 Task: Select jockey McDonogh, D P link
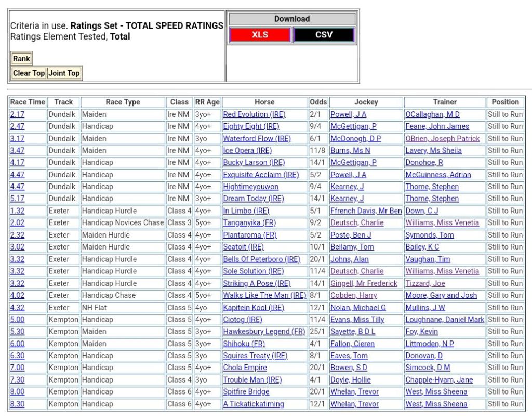point(355,139)
